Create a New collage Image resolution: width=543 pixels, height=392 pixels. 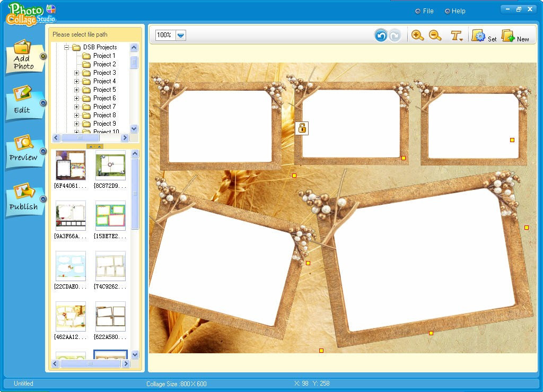click(x=515, y=36)
